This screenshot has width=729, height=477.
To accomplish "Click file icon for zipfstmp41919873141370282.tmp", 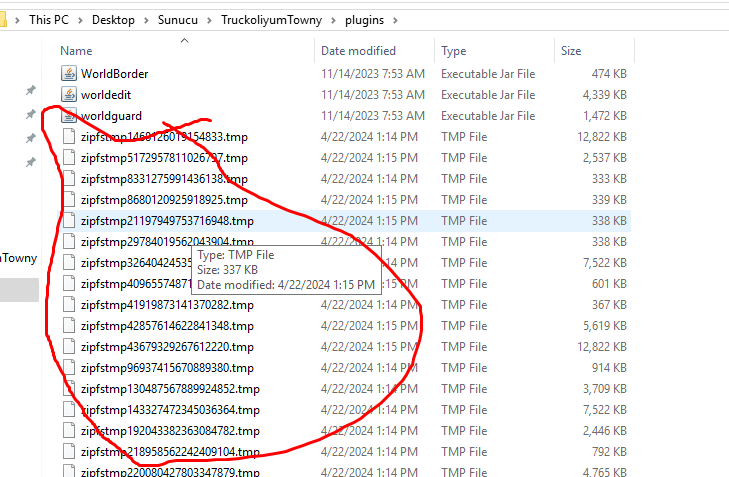I will (69, 305).
